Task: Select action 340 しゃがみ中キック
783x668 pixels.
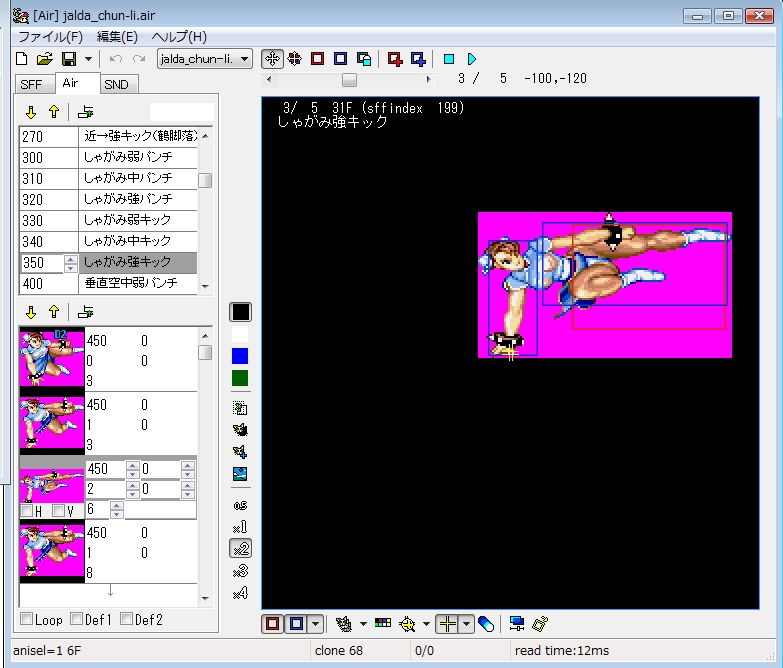Action: pyautogui.click(x=108, y=241)
